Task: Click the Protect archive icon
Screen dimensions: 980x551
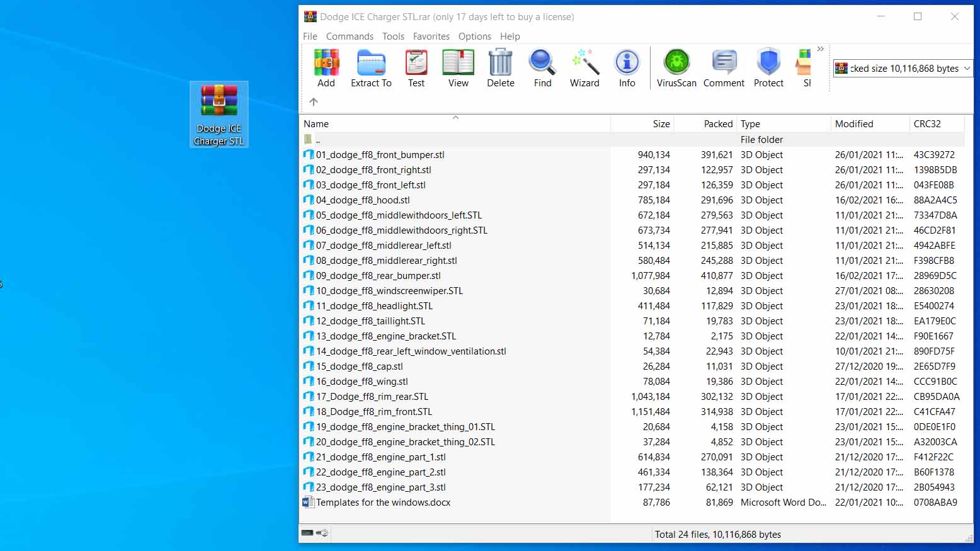Action: (768, 68)
